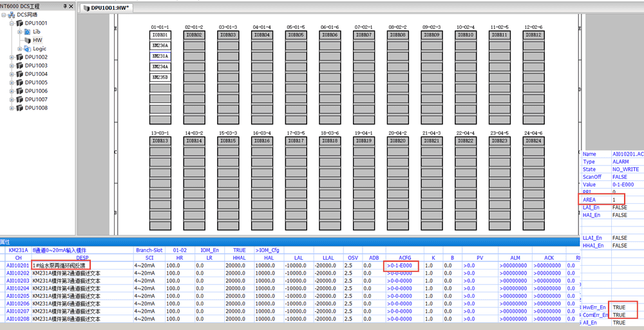This screenshot has width=644, height=330.
Task: Click the Value 0-1-E000 property field
Action: coord(627,185)
